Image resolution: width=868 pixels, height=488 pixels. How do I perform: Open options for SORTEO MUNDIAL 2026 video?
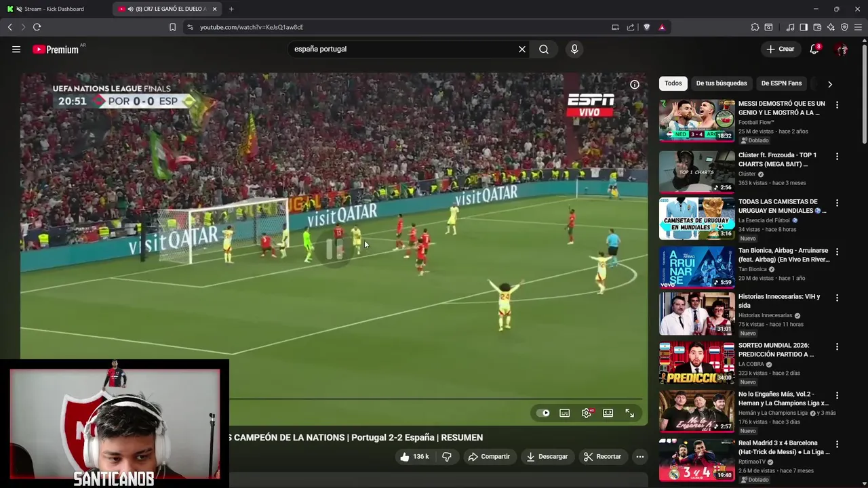click(837, 346)
